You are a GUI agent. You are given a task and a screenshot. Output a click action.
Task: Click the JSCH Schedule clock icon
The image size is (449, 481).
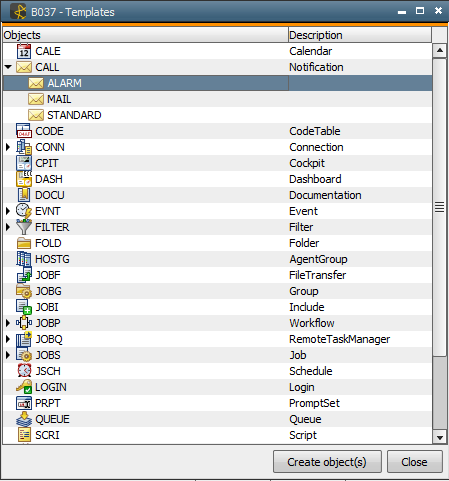coord(24,371)
